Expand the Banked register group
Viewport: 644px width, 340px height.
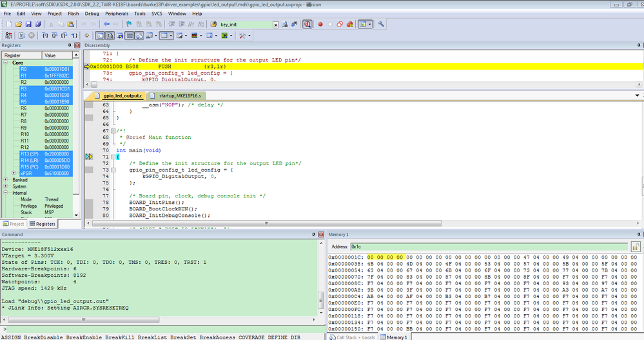point(6,179)
